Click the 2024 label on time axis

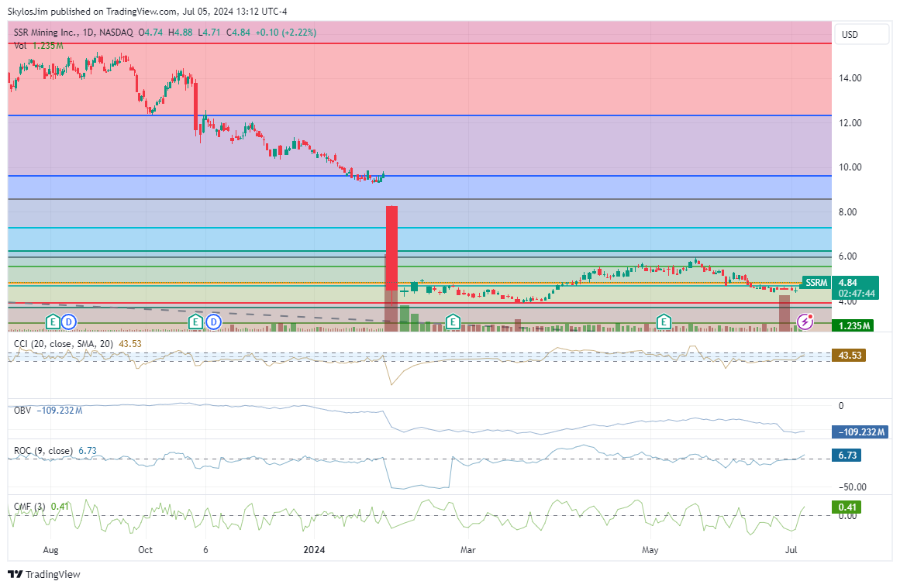314,549
